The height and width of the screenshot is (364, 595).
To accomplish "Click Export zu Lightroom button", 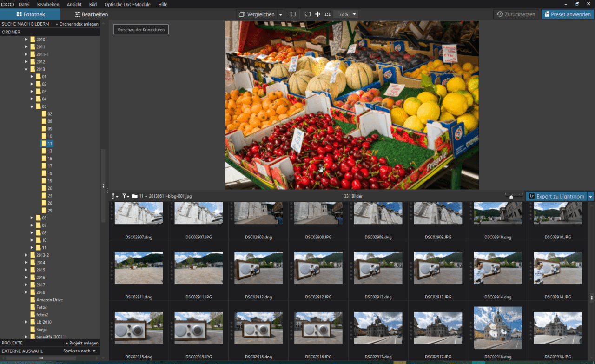I will (556, 196).
